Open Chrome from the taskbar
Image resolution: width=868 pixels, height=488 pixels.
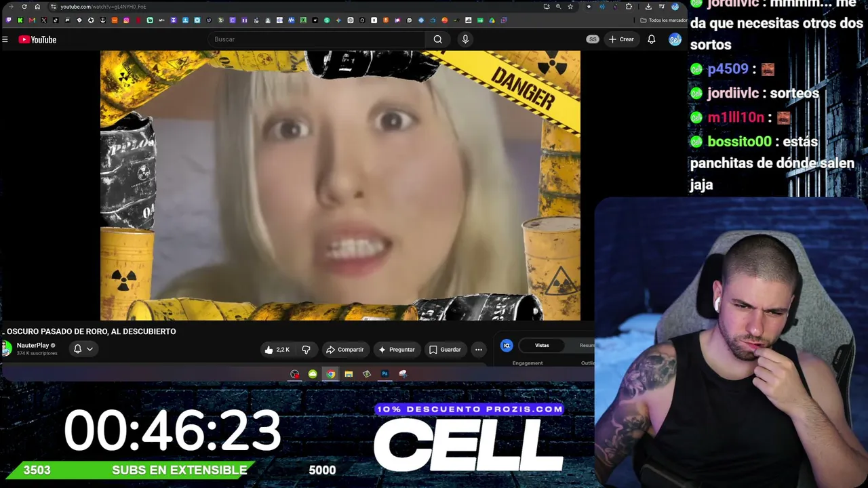[x=330, y=374]
